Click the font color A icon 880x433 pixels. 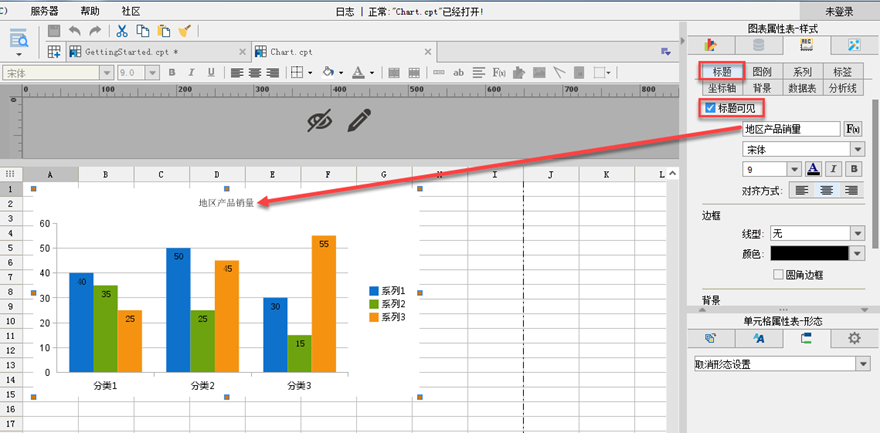coord(358,72)
